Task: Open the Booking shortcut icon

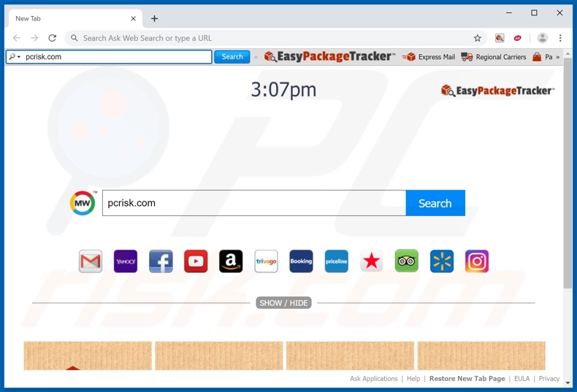Action: (301, 261)
